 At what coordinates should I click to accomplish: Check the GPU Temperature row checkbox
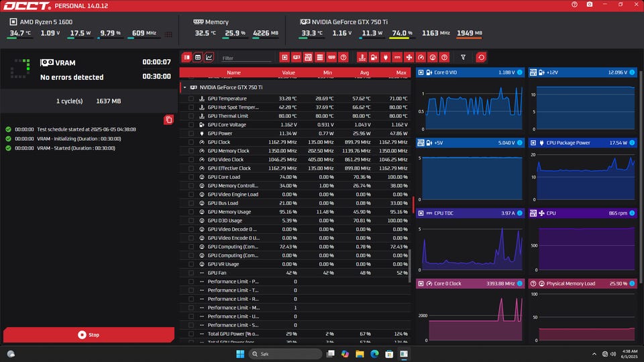(x=191, y=99)
